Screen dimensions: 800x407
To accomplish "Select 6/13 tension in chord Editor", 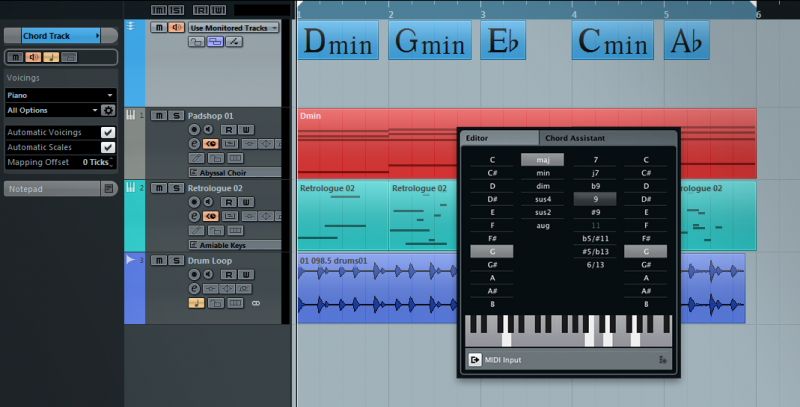I will click(595, 265).
